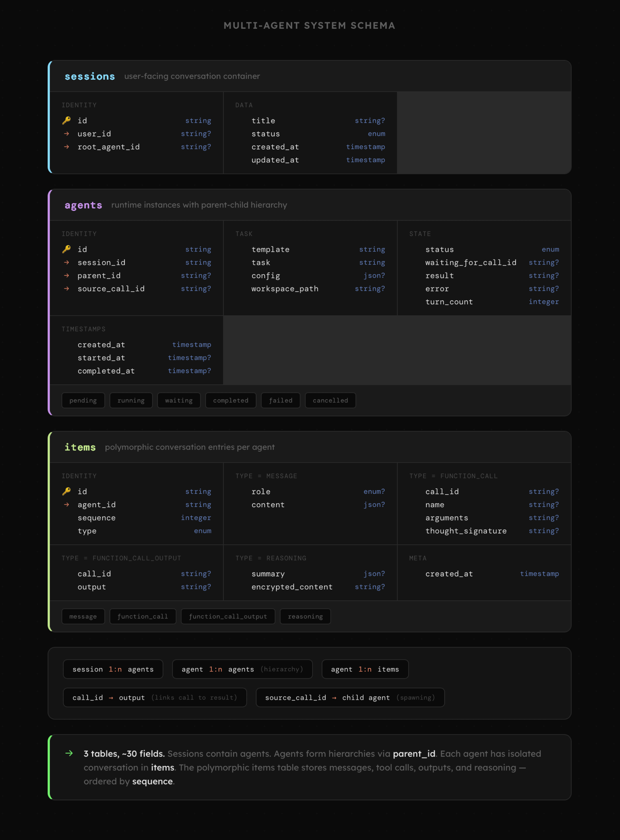Select the pending status tag
Image resolution: width=620 pixels, height=840 pixels.
[83, 401]
